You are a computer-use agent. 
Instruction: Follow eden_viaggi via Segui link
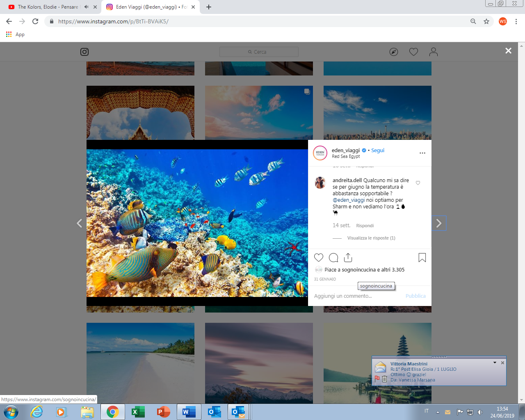point(378,150)
